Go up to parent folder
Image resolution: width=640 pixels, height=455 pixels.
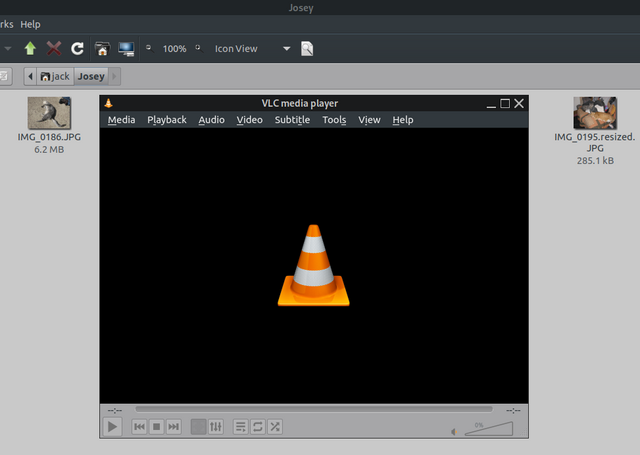coord(31,48)
